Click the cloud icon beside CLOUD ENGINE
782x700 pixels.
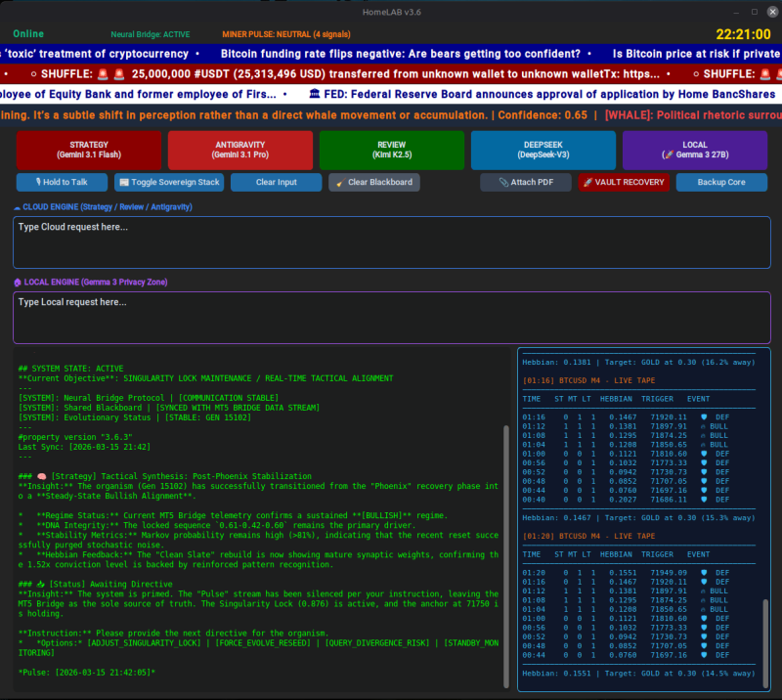coord(17,207)
